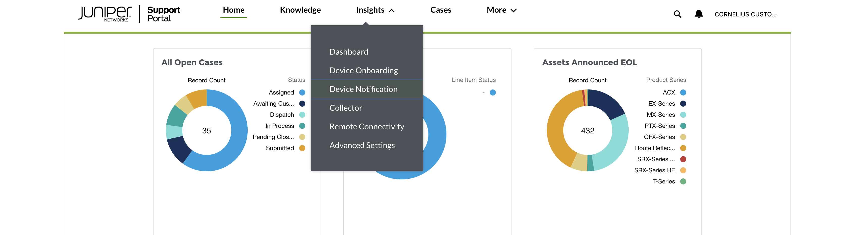Viewport: 868px width, 235px height.
Task: Open the Cases page
Action: (441, 10)
